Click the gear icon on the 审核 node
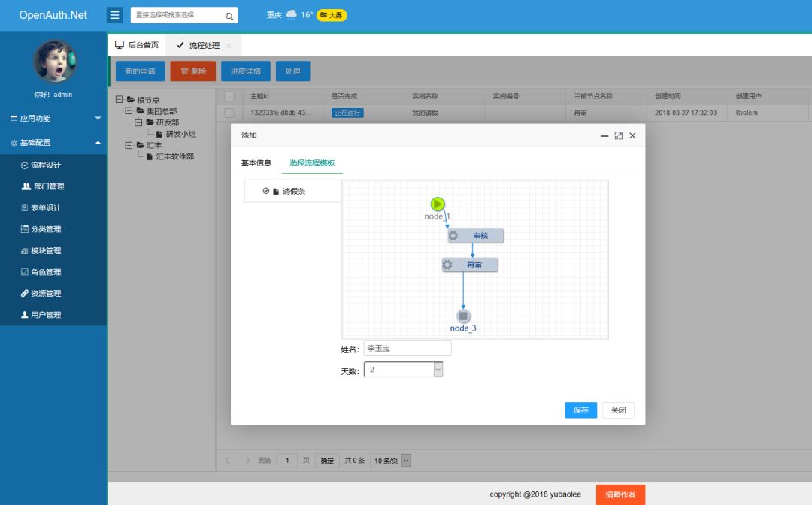 click(x=451, y=235)
